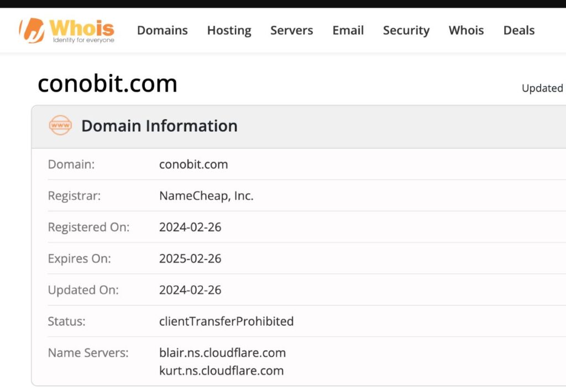Click the conobit.com page title
566x392 pixels.
[107, 83]
